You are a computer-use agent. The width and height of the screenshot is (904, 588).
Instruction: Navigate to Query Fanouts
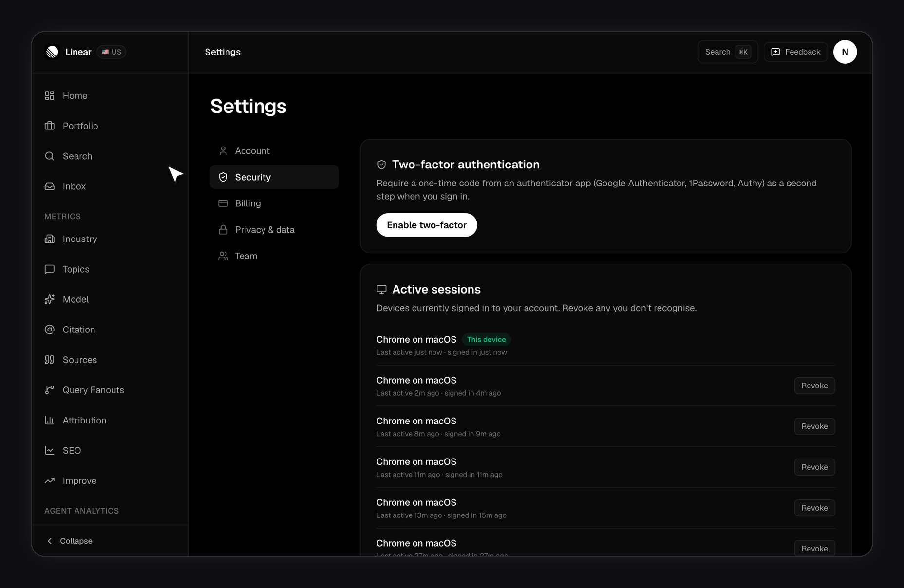tap(110, 390)
